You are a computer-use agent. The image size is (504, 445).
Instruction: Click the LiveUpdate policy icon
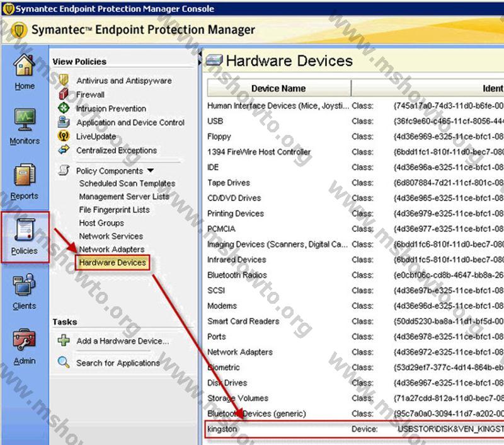[64, 136]
